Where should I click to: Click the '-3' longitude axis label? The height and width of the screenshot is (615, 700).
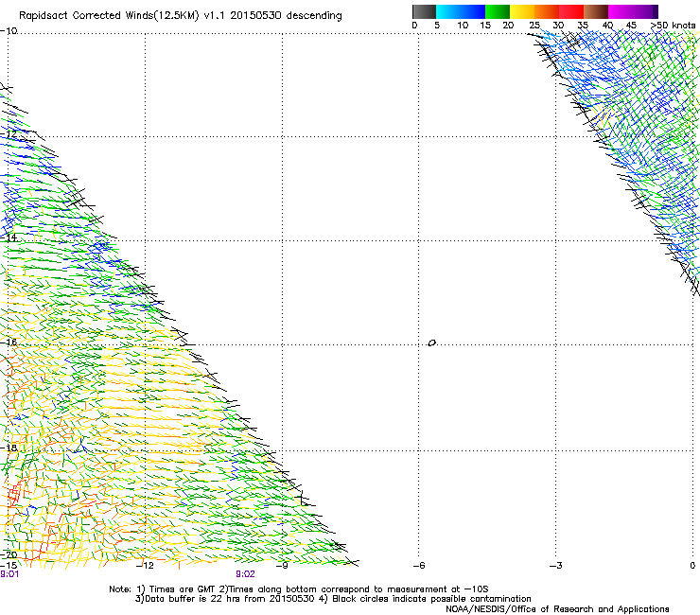pyautogui.click(x=556, y=566)
